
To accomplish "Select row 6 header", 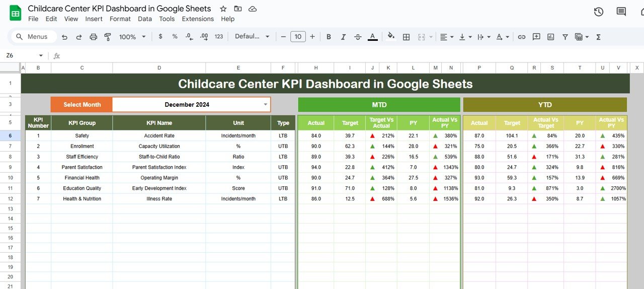I will coord(11,136).
